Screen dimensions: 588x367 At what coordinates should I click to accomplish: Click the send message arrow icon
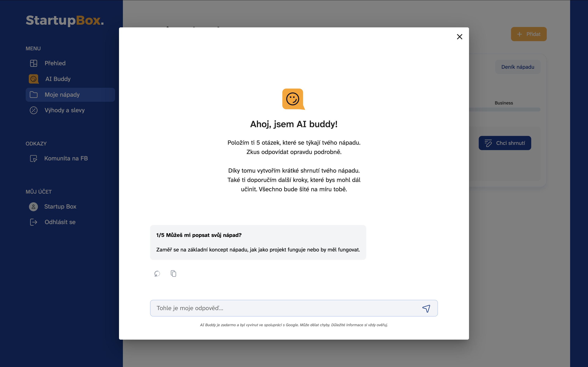(426, 308)
